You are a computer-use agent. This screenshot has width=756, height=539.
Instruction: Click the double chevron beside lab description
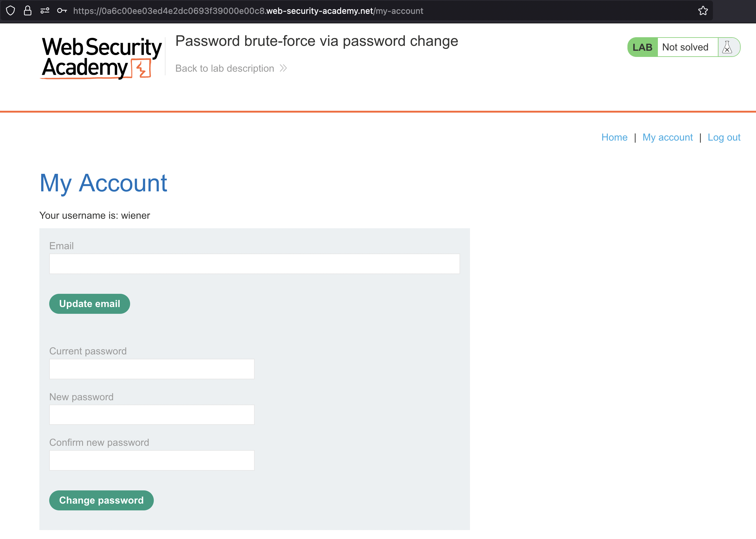[283, 68]
